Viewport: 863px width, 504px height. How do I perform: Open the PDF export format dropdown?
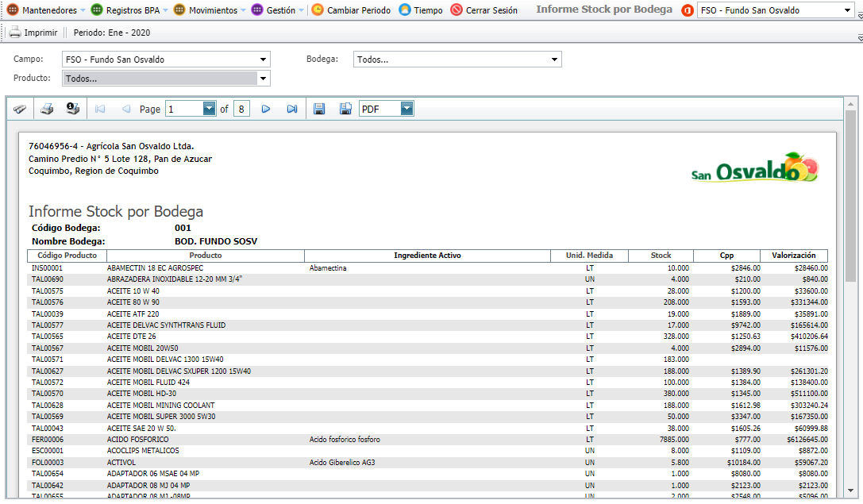(406, 109)
